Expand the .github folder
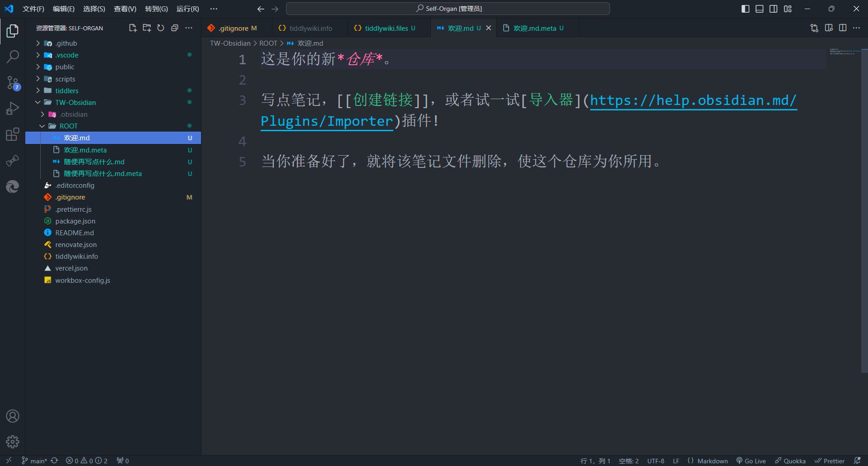868x466 pixels. [x=66, y=43]
